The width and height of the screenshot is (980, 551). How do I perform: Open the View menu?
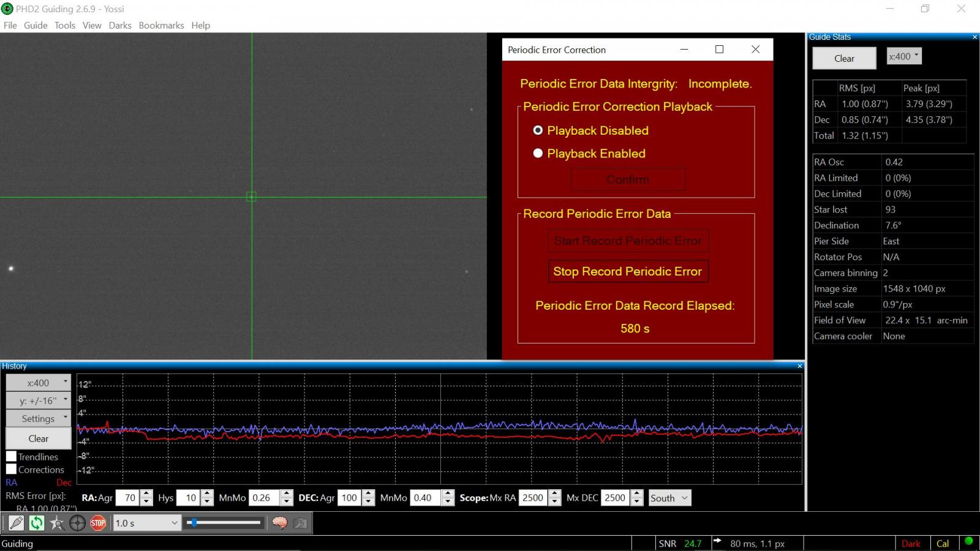(92, 25)
